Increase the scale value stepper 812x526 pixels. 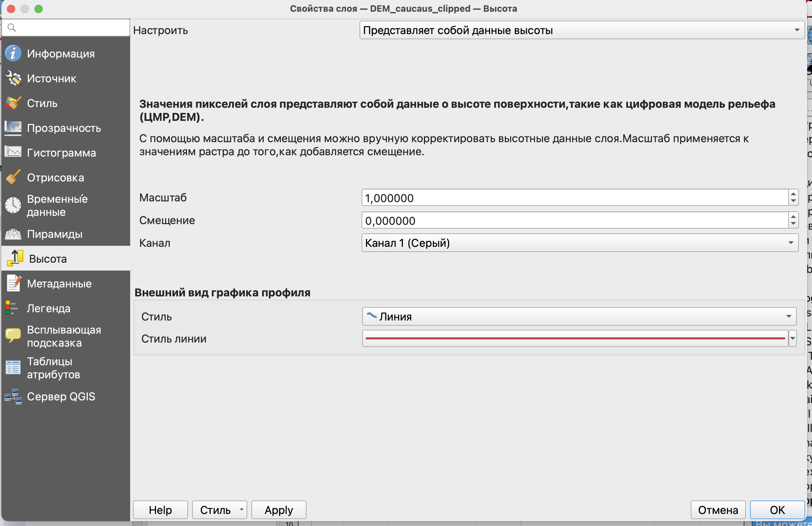click(x=793, y=194)
